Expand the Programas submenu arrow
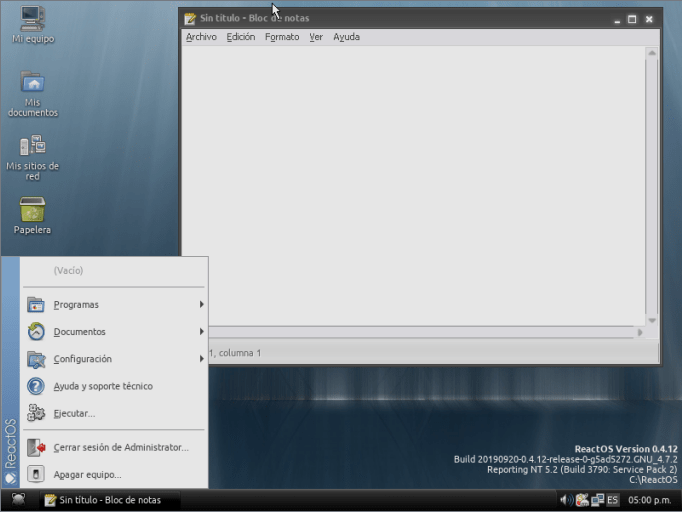Viewport: 682px width, 512px height. (201, 305)
